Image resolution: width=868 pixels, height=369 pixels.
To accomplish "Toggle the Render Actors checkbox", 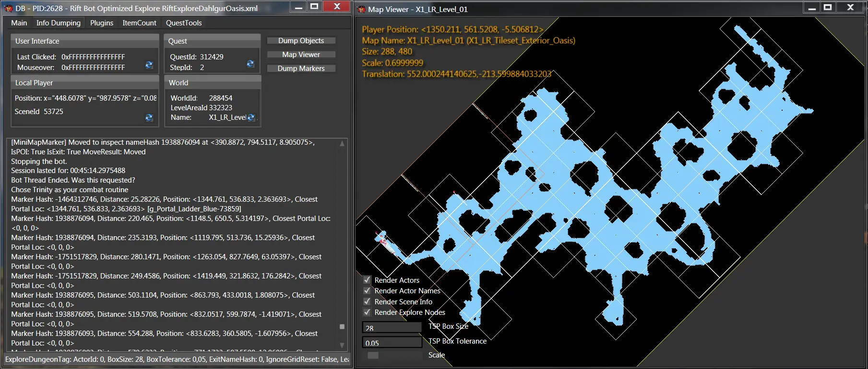I will click(367, 280).
